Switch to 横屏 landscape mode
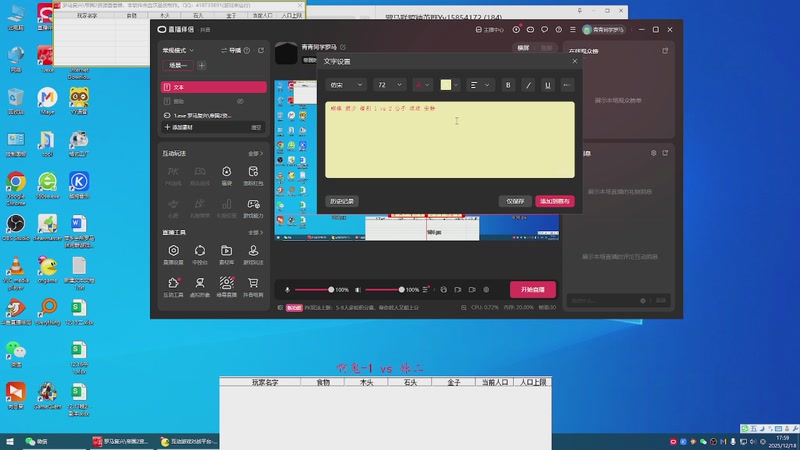Image resolution: width=800 pixels, height=450 pixels. (523, 48)
